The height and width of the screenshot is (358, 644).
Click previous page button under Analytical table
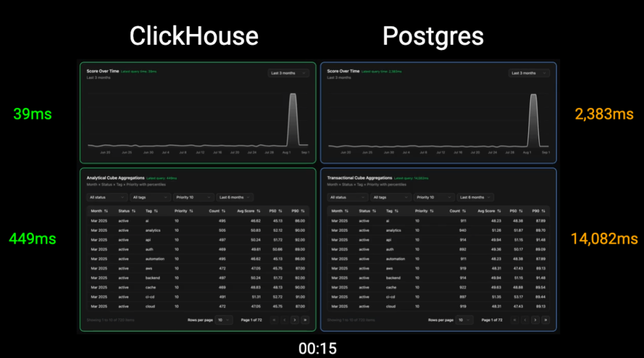(284, 320)
